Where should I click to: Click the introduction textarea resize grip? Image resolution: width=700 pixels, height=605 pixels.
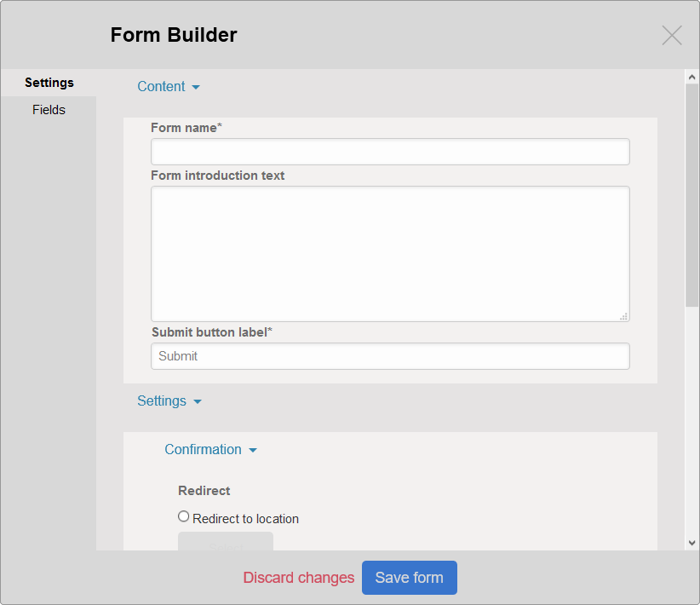(x=623, y=316)
